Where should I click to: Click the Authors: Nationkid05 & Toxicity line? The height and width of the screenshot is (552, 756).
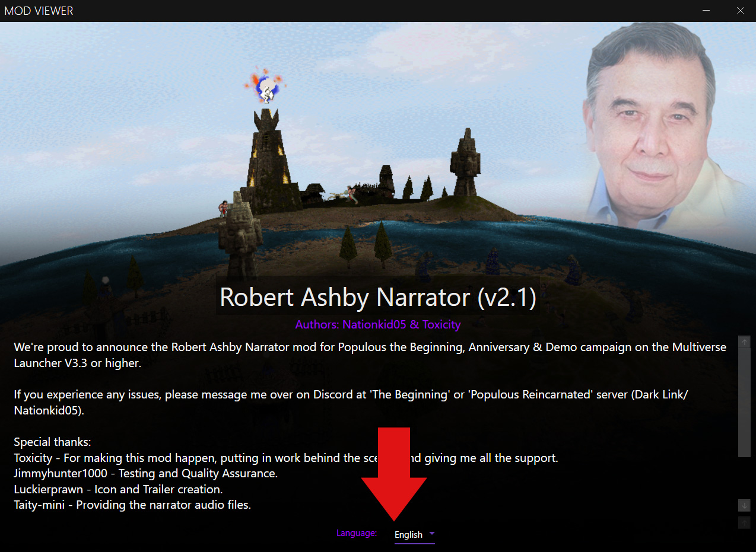378,324
